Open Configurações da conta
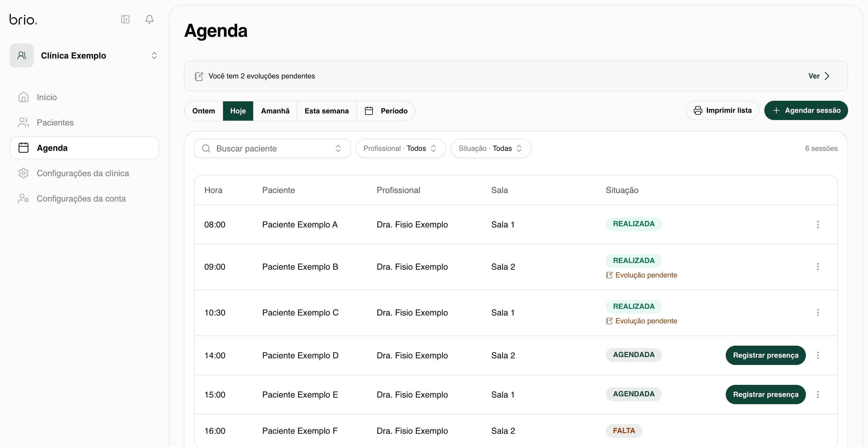Screen dimensions: 868x447 (84, 198)
